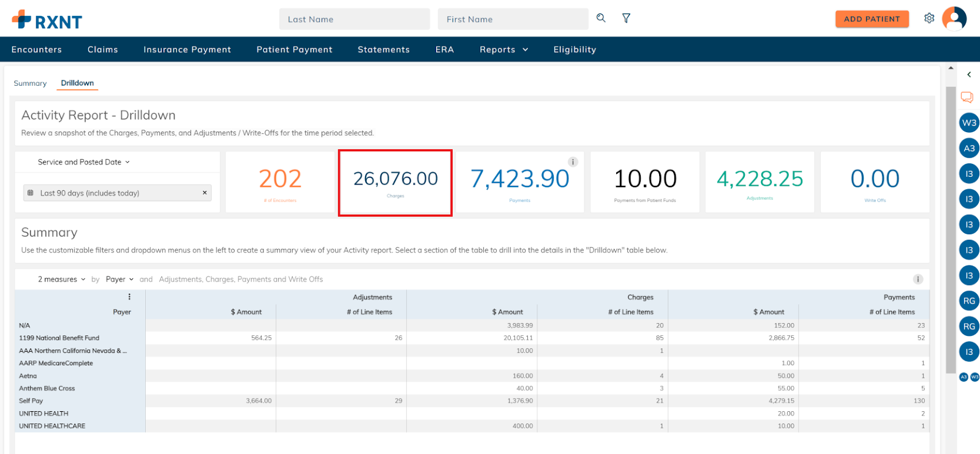The height and width of the screenshot is (454, 980).
Task: Open the 2 measures dropdown
Action: click(x=62, y=279)
